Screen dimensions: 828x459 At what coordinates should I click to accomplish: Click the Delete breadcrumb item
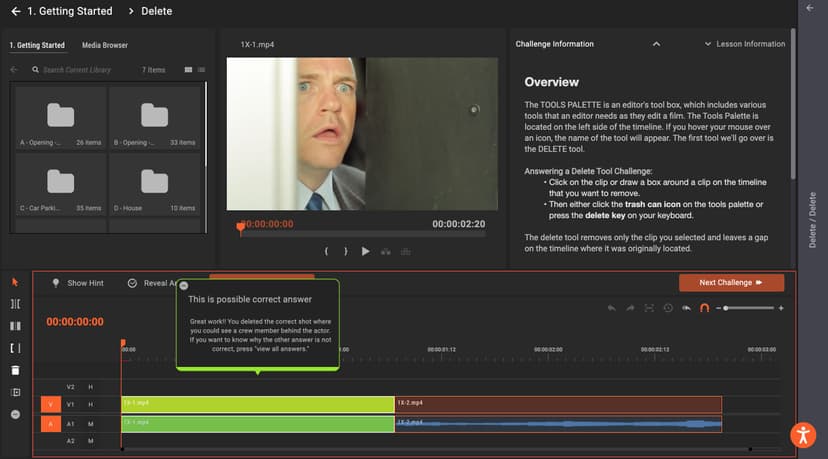156,11
